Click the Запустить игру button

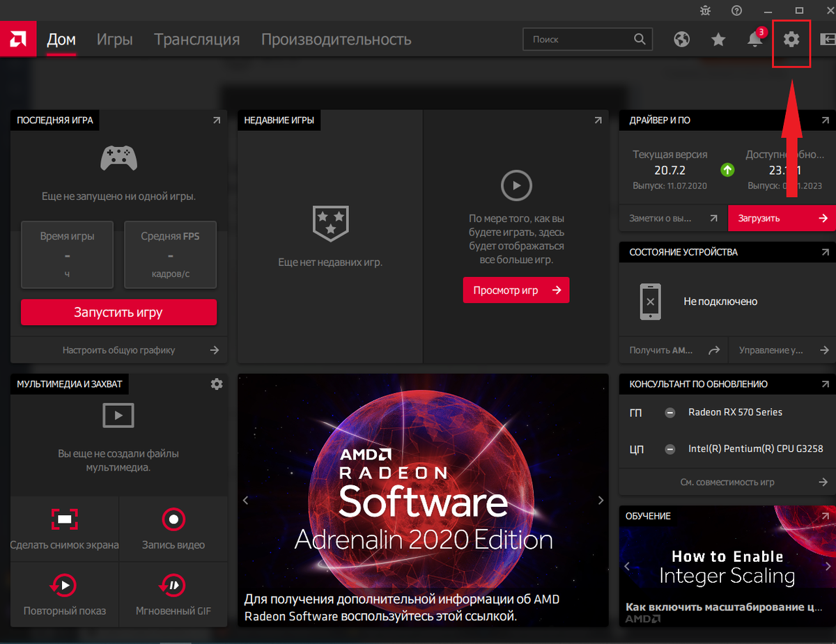(x=118, y=313)
